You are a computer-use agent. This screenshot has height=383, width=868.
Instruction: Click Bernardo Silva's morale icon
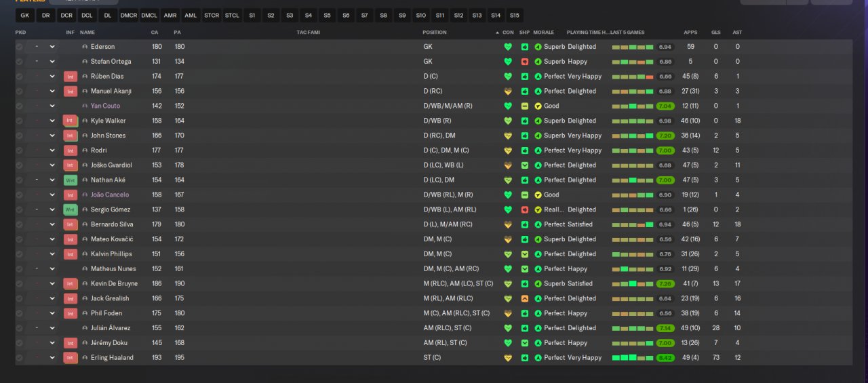coord(538,224)
